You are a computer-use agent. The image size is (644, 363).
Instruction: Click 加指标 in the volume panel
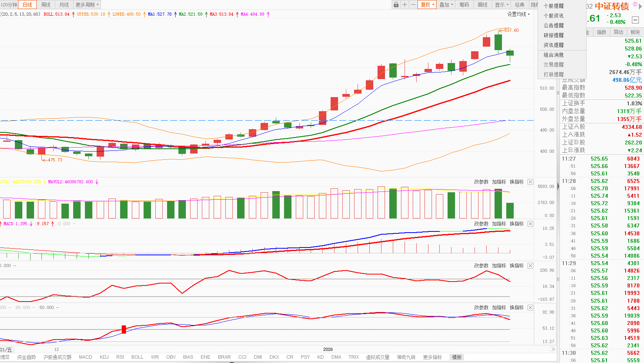coord(499,182)
